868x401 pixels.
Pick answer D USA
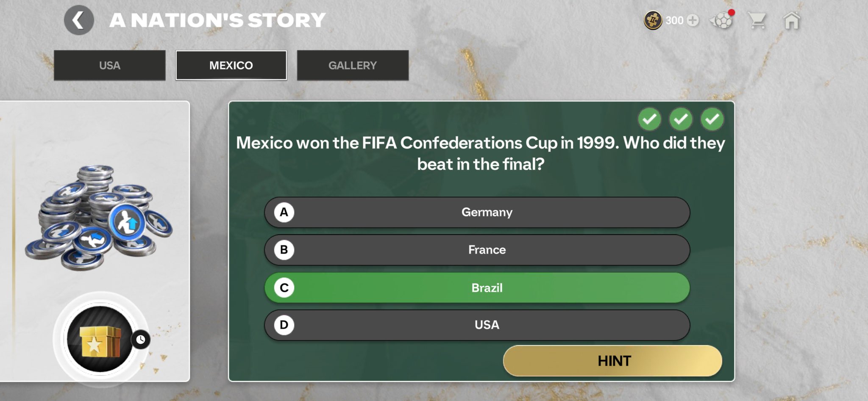pyautogui.click(x=477, y=325)
